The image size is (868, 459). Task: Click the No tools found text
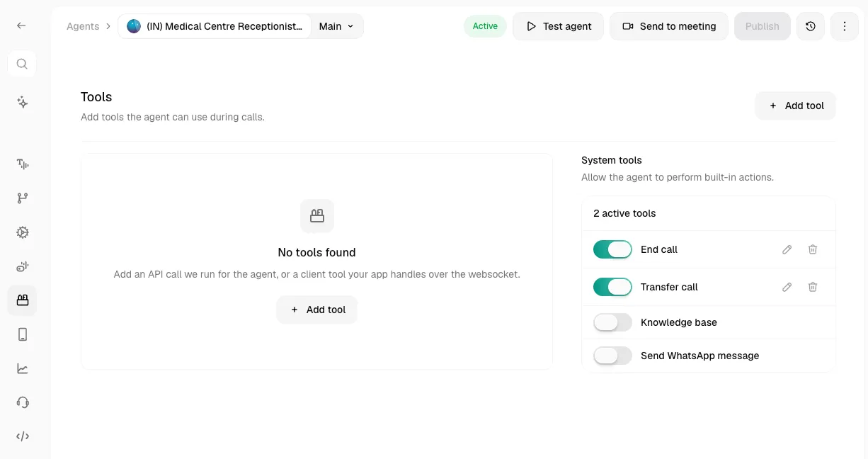316,252
